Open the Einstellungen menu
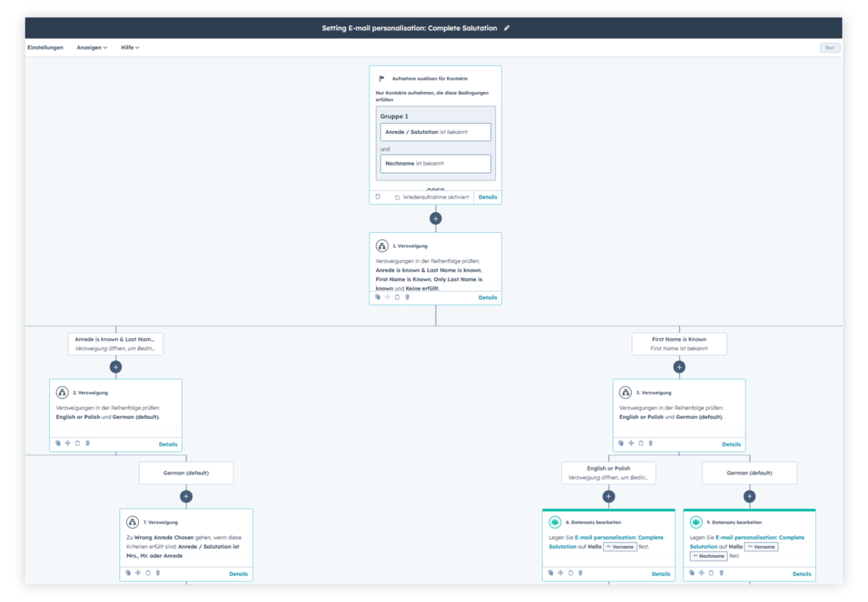 pos(45,47)
